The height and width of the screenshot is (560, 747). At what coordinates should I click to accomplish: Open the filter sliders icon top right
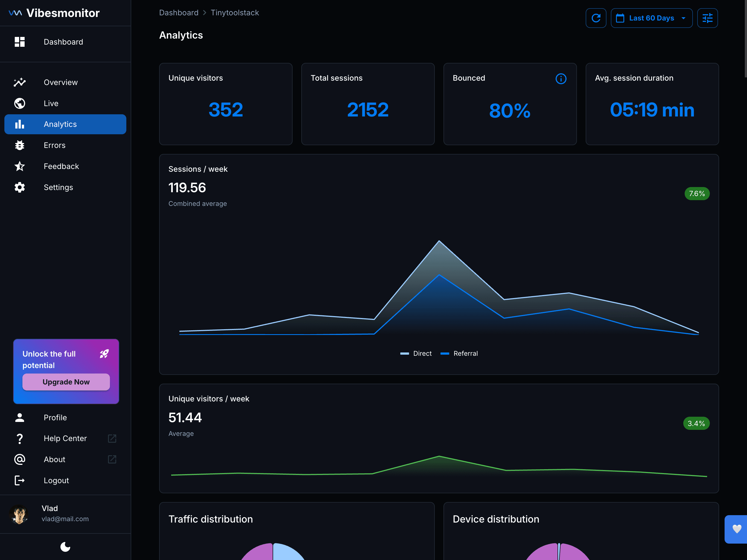point(707,18)
